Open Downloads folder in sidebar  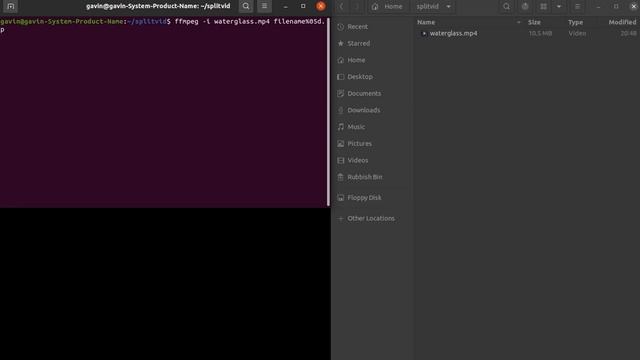pos(372,110)
